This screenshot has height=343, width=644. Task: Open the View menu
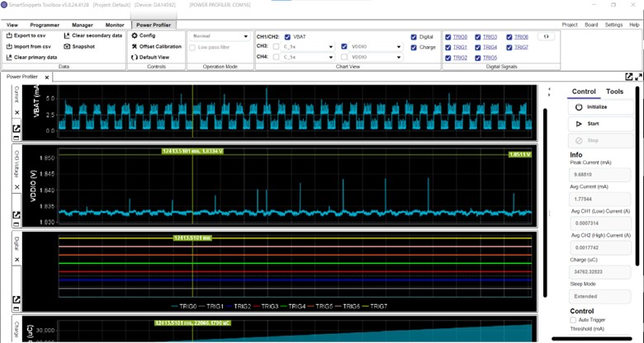12,25
